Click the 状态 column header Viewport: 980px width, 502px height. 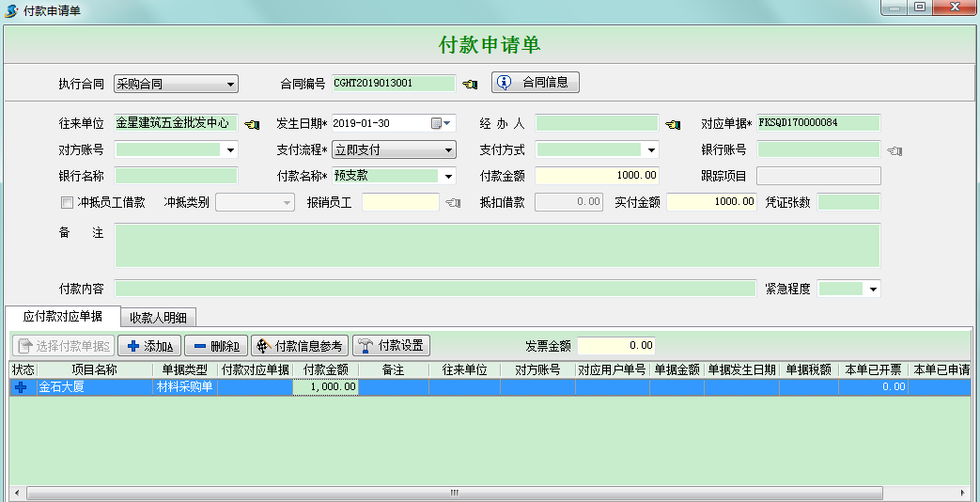23,370
